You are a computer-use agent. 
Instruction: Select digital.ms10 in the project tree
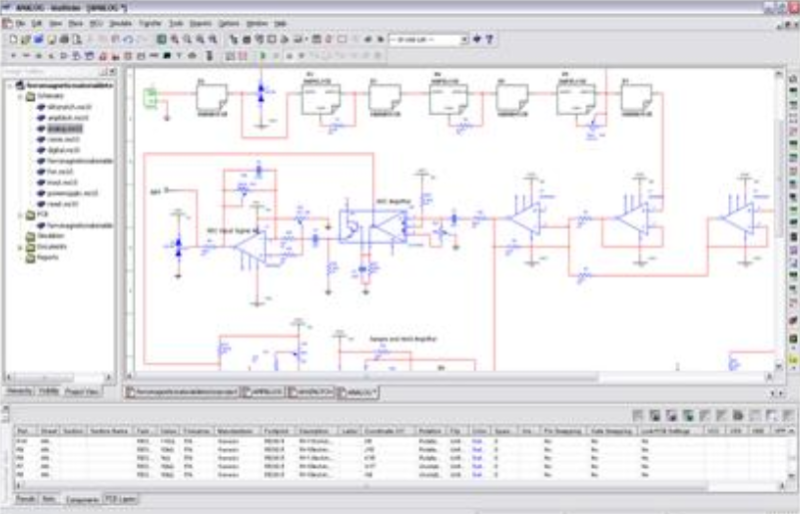tap(63, 150)
